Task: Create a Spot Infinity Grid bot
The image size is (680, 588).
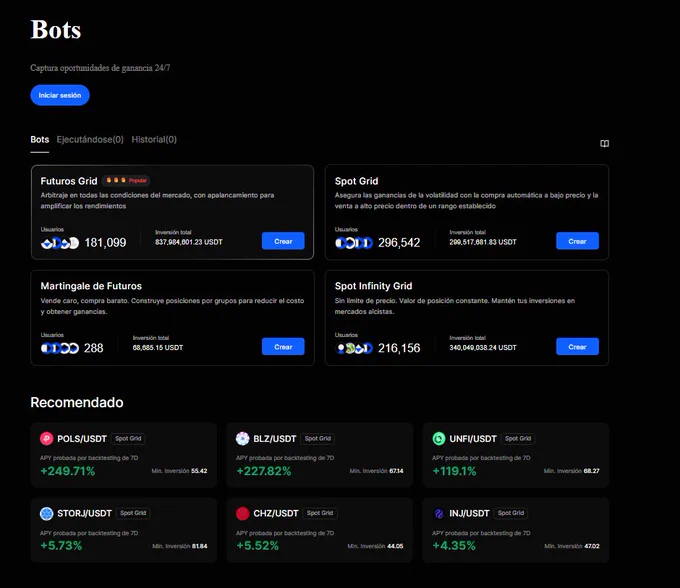Action: point(577,346)
